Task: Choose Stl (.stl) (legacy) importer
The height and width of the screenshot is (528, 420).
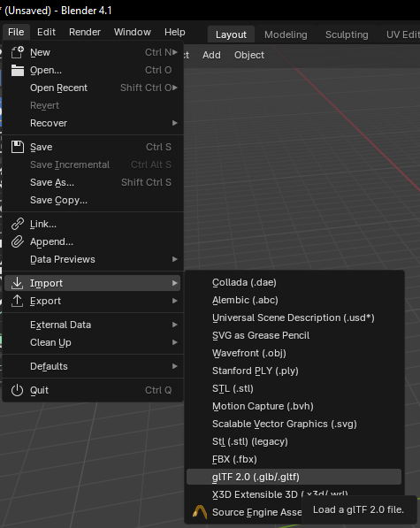Action: tap(294, 441)
